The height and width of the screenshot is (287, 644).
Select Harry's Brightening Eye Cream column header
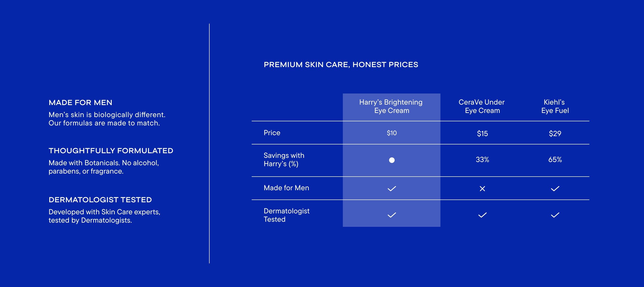click(391, 106)
